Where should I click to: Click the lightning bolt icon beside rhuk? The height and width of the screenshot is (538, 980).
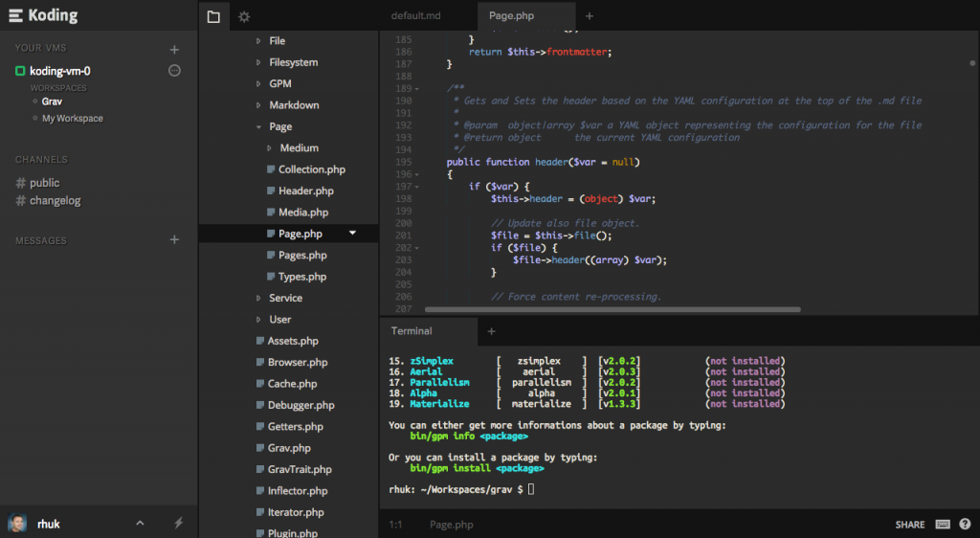tap(178, 523)
